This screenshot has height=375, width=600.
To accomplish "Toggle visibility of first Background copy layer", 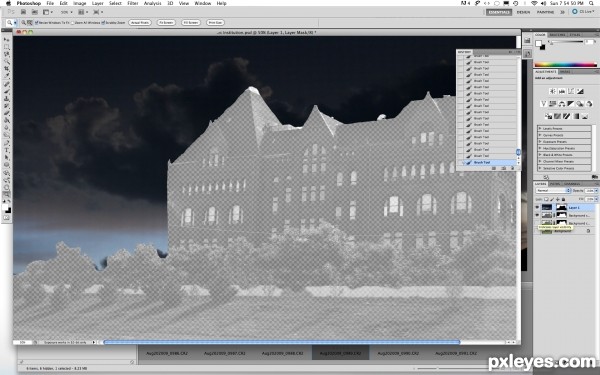I will point(537,215).
